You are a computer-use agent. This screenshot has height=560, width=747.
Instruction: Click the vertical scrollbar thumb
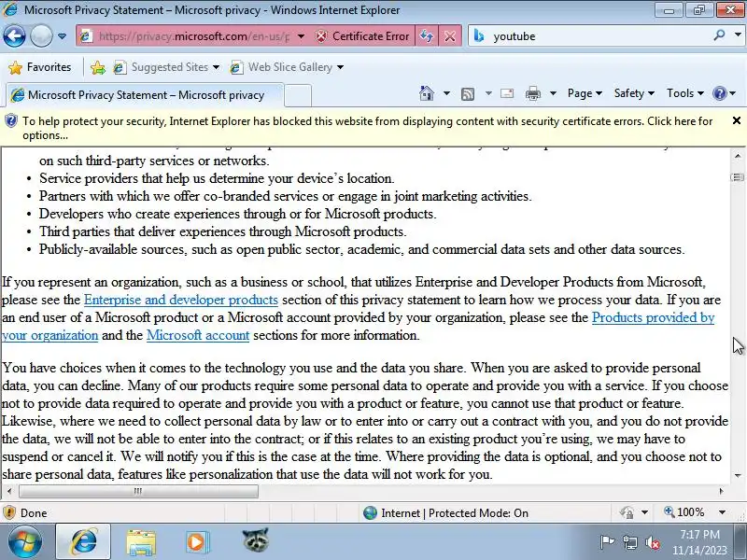738,177
